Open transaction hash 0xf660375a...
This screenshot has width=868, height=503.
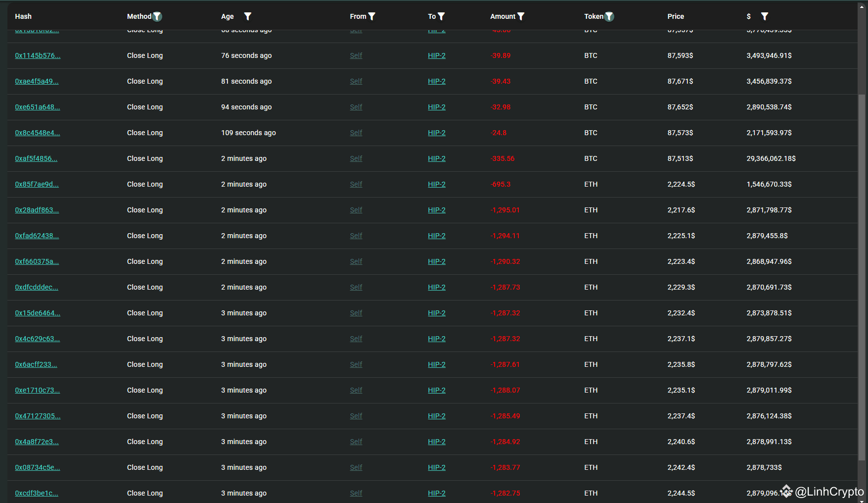37,261
